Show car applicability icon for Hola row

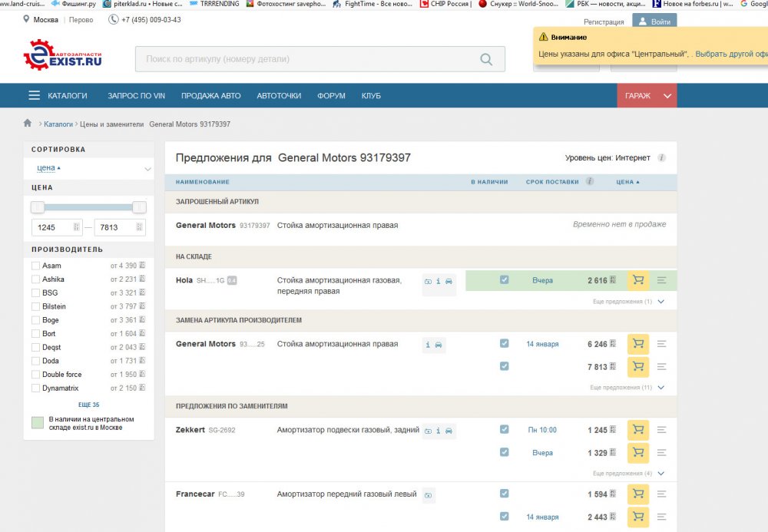click(x=449, y=282)
